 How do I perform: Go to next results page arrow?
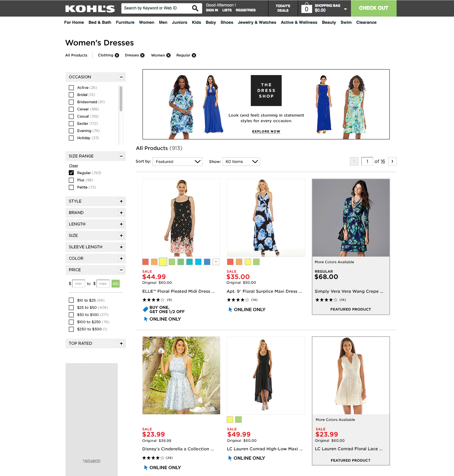click(x=392, y=161)
